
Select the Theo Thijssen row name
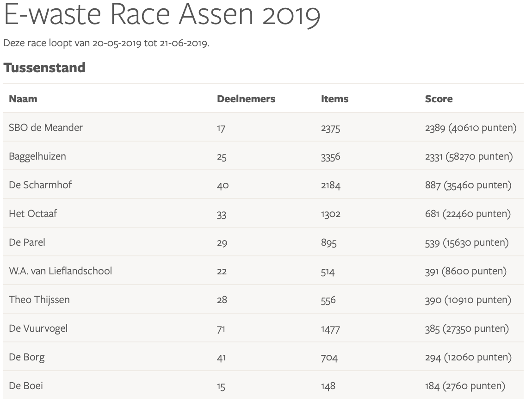tap(39, 300)
